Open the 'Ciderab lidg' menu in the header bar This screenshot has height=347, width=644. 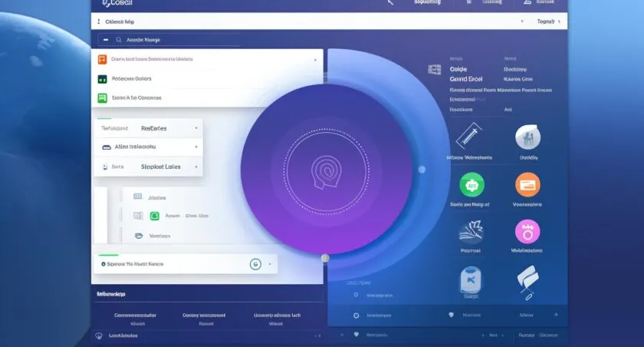click(120, 21)
